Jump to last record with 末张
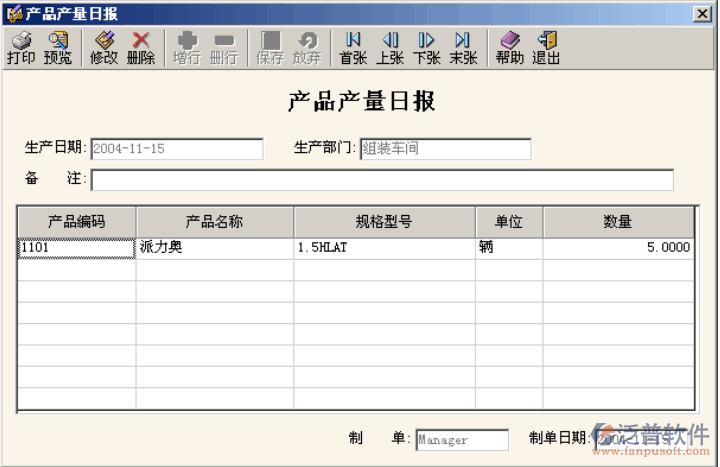Image resolution: width=720 pixels, height=467 pixels. [463, 47]
